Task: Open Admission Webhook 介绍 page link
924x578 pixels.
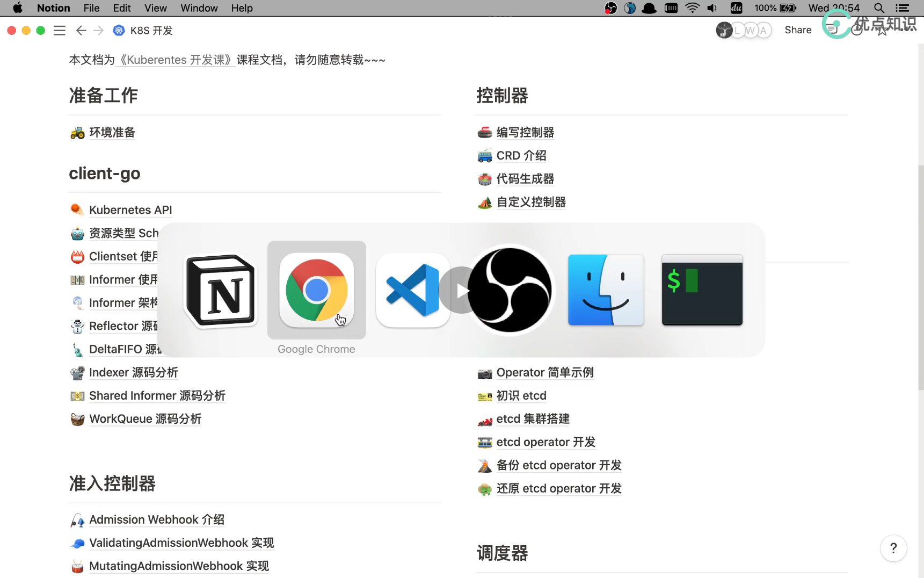Action: (x=157, y=520)
